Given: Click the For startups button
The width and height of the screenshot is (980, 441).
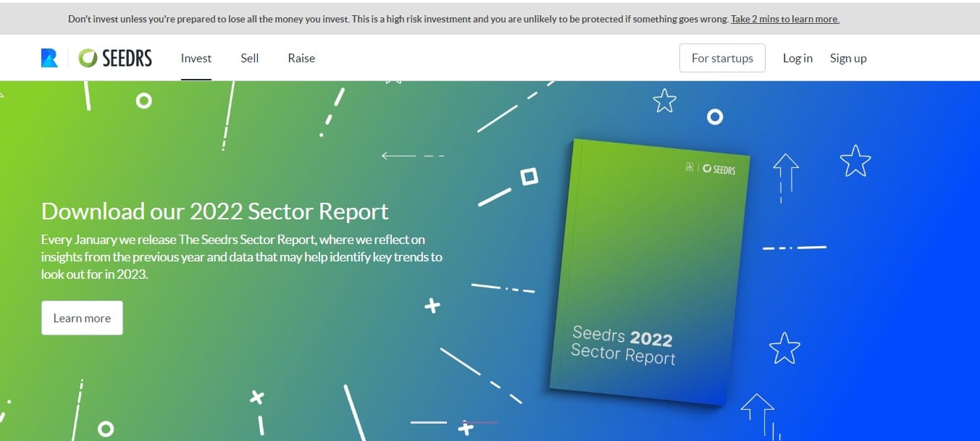Looking at the screenshot, I should pos(722,58).
